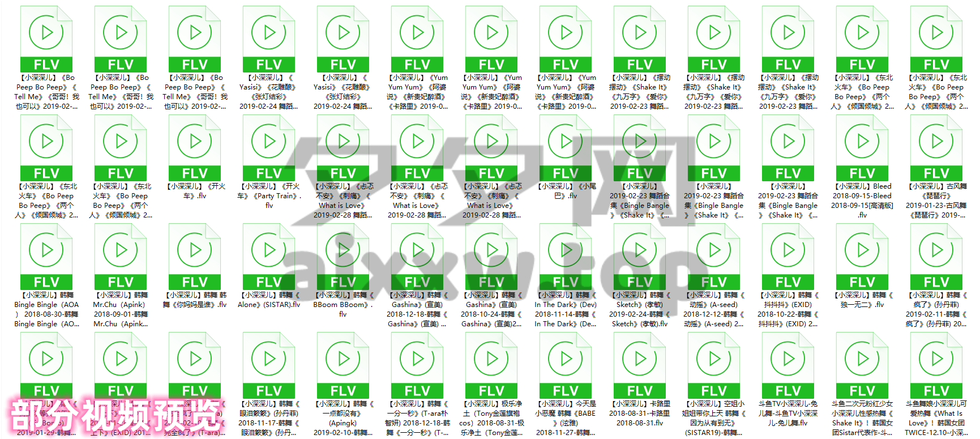Click file name 斗鱼二次元粉红少女 Shake It
The height and width of the screenshot is (439, 980).
[862, 418]
